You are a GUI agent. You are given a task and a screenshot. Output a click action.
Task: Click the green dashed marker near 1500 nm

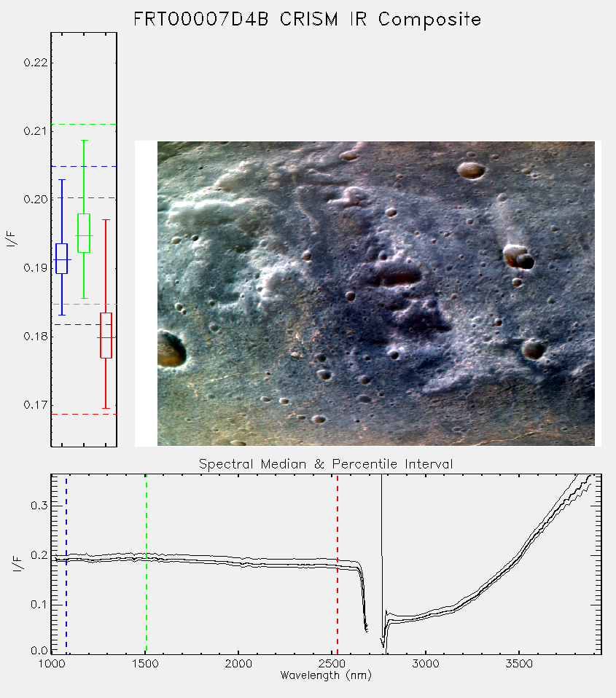[x=146, y=564]
